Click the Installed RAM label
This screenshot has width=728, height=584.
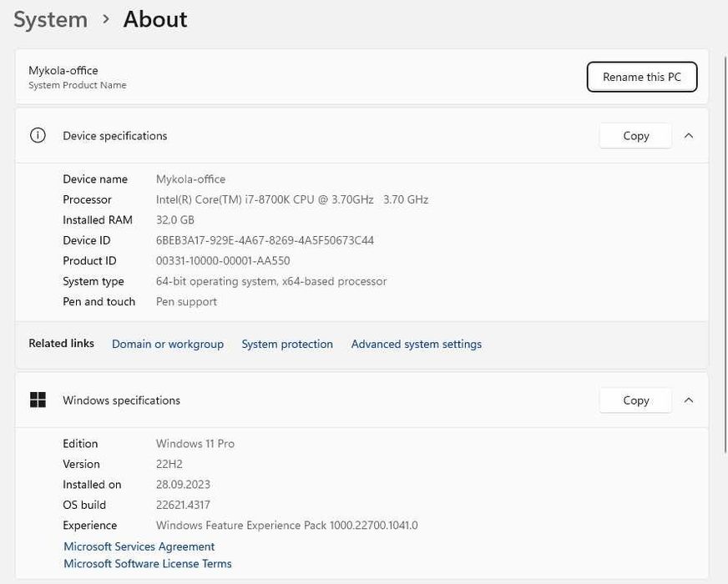click(x=98, y=220)
